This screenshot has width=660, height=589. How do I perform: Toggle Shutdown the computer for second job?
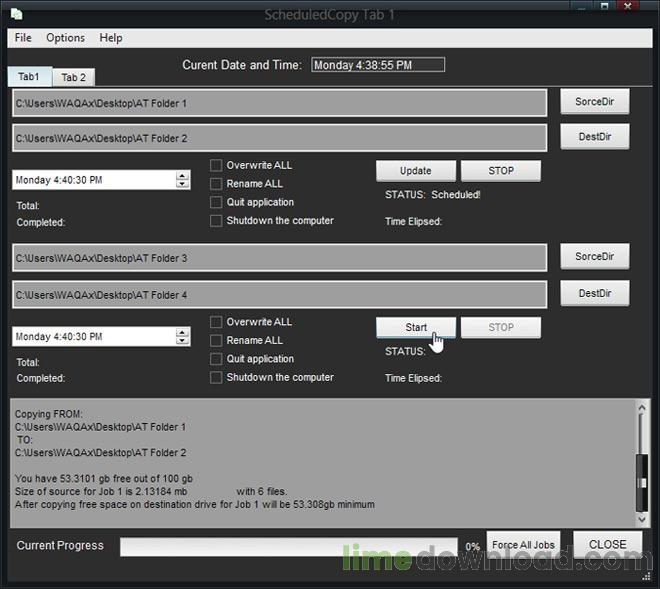216,378
